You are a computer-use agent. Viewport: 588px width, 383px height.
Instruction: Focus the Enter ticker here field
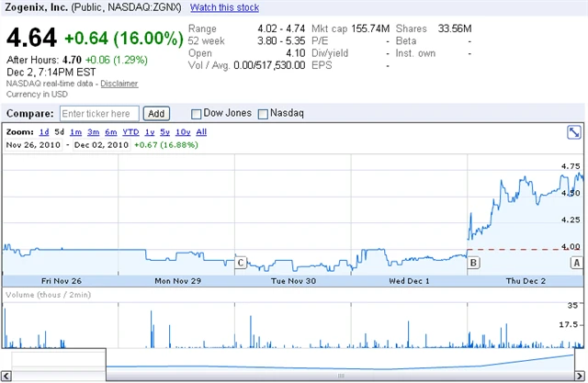[99, 114]
